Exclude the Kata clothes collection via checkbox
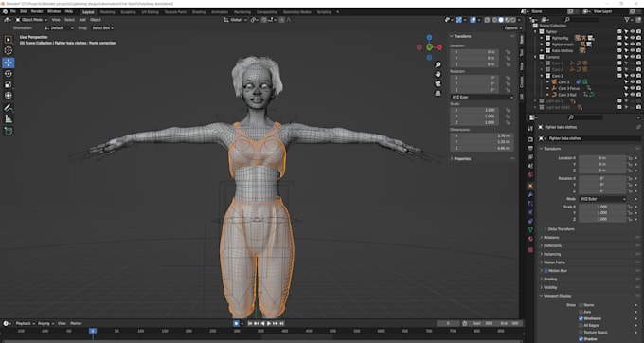644x343 pixels. [x=619, y=50]
